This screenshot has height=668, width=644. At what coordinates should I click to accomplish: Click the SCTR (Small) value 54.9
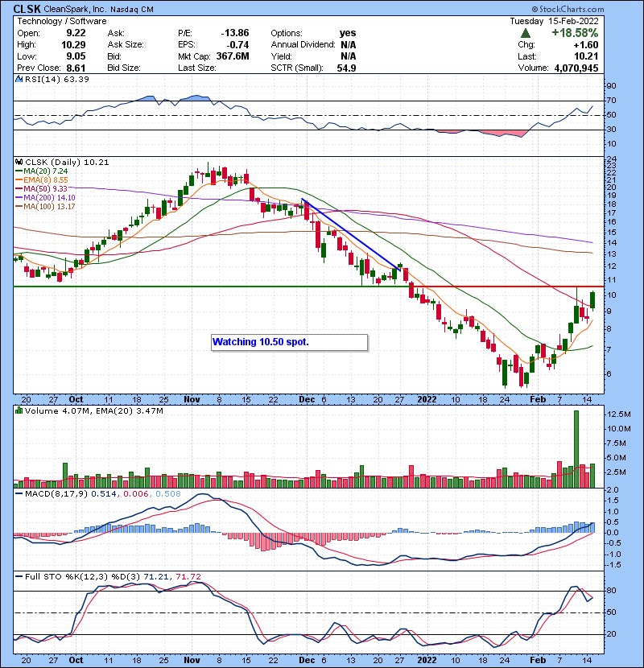click(346, 68)
